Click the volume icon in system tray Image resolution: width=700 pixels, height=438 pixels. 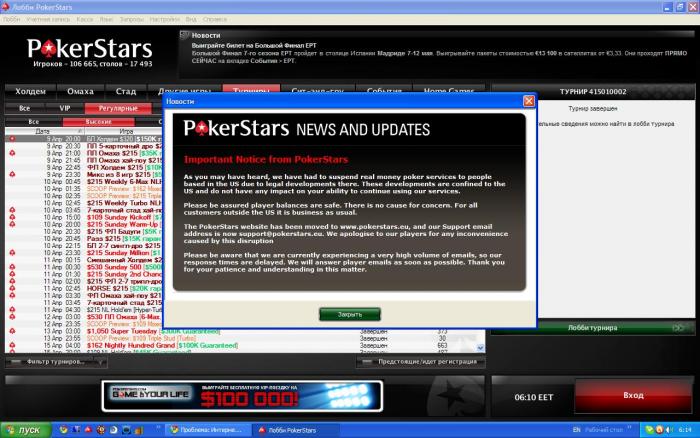[x=668, y=430]
